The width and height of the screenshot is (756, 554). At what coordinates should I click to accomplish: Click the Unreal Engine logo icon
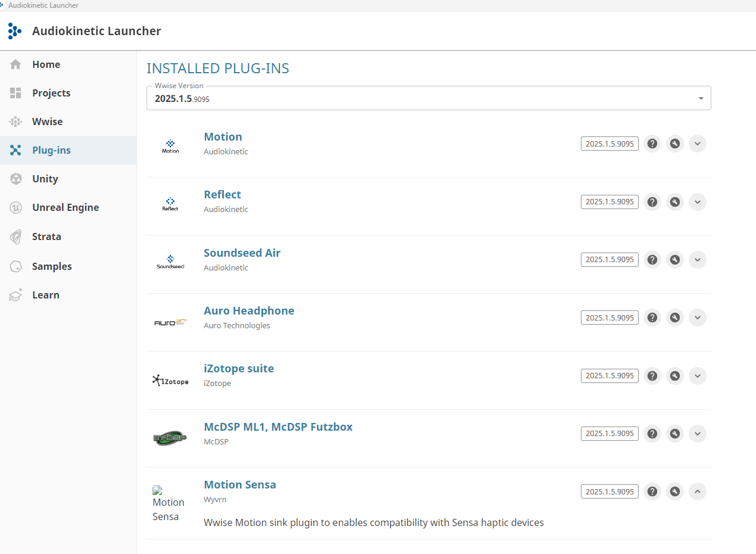point(15,207)
